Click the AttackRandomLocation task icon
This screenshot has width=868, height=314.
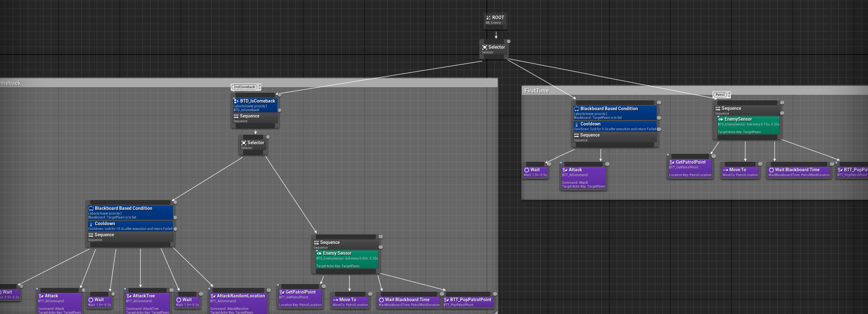click(x=213, y=296)
